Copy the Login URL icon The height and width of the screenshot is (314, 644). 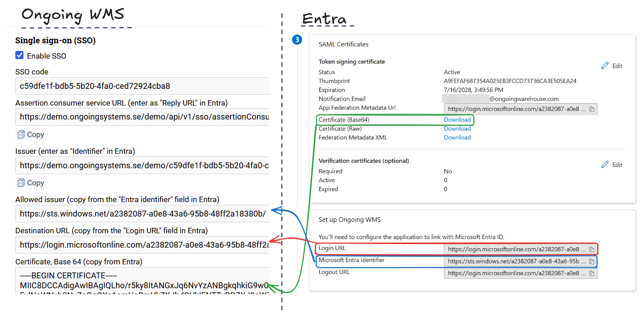[592, 249]
